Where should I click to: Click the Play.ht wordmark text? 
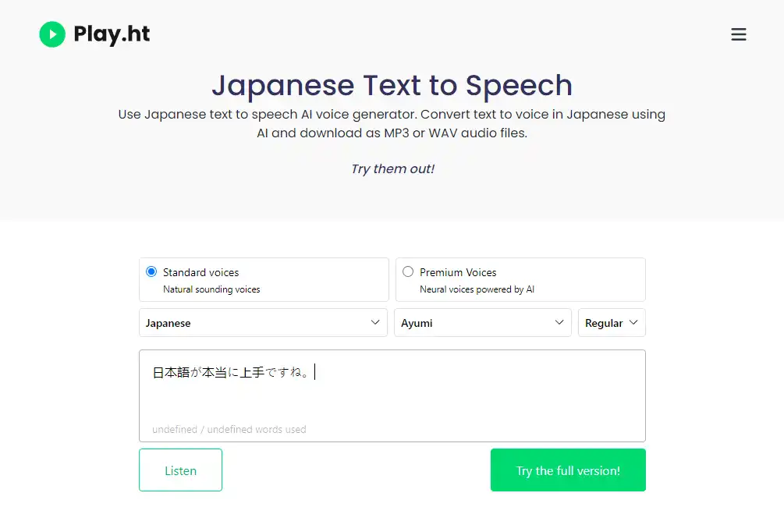click(112, 34)
